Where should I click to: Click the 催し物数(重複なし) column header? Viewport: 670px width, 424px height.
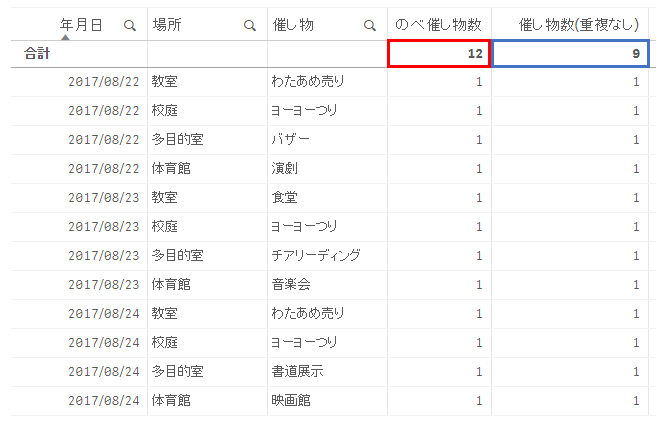click(579, 25)
